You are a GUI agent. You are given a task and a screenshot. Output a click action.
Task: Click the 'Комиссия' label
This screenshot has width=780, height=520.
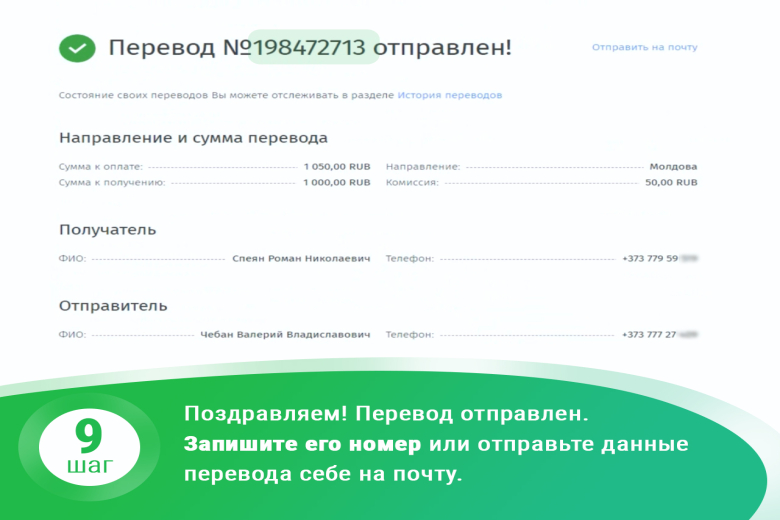(x=412, y=183)
